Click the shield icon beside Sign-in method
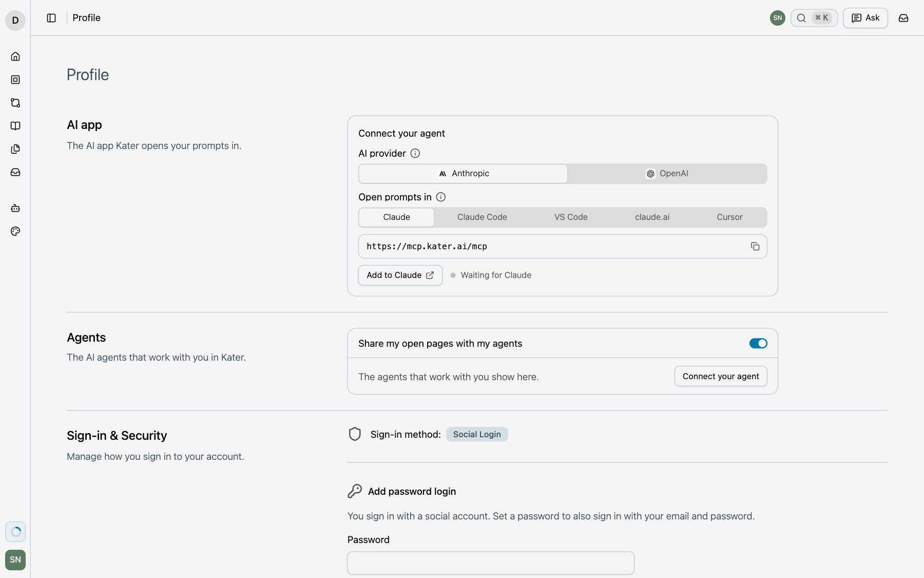The height and width of the screenshot is (578, 924). [x=355, y=434]
